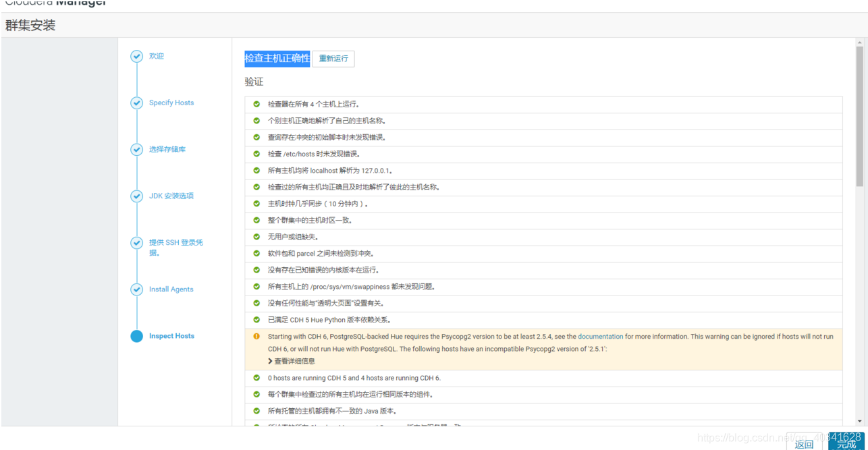
Task: Click green check icon for 内核版本在运行 row
Action: click(256, 270)
